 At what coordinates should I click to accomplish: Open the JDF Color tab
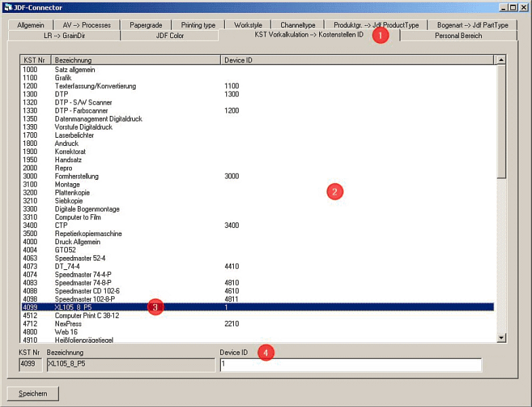click(x=169, y=35)
